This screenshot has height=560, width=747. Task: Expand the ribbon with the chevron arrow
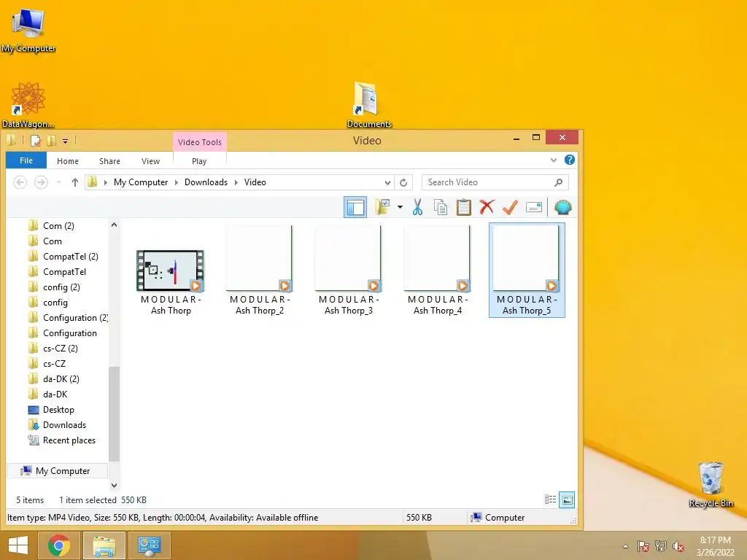[554, 160]
